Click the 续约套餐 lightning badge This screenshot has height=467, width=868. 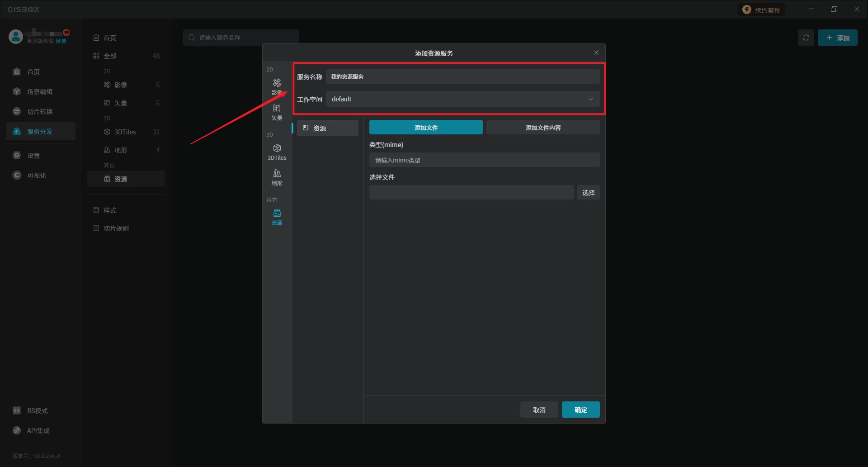click(761, 10)
